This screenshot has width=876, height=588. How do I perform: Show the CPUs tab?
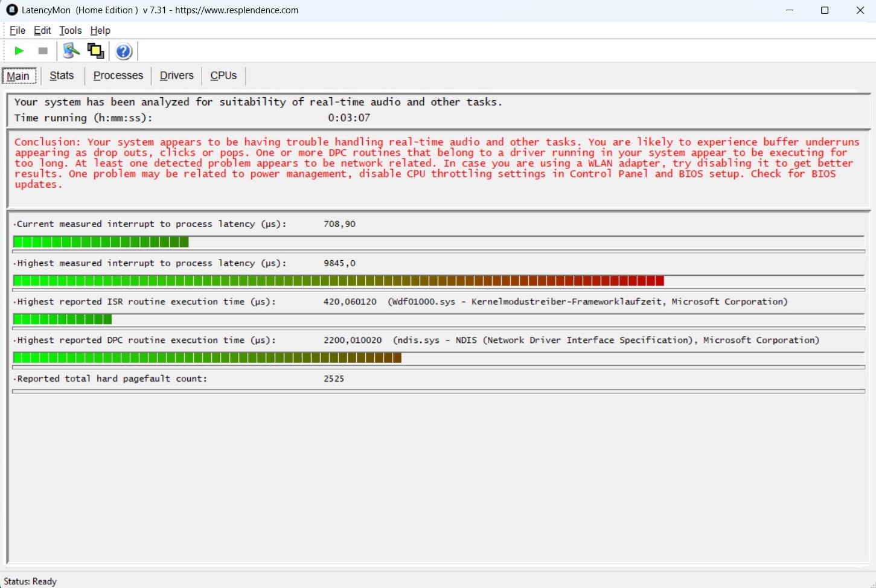(x=223, y=76)
